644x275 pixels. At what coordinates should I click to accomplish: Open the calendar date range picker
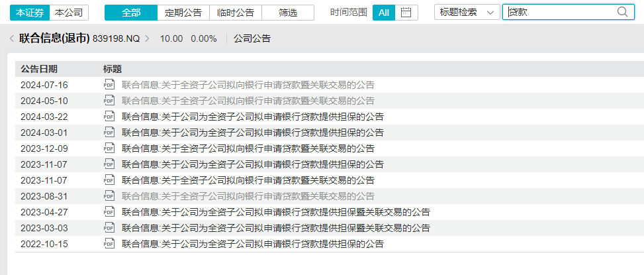[x=406, y=13]
